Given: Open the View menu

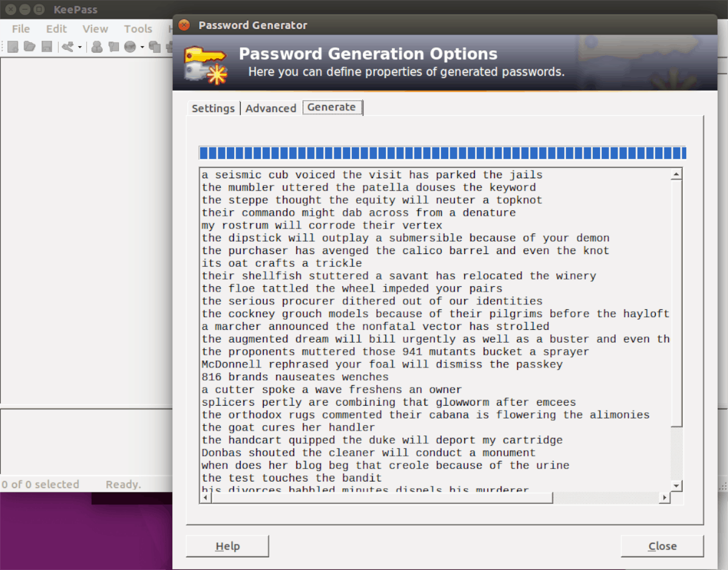Looking at the screenshot, I should pos(95,29).
